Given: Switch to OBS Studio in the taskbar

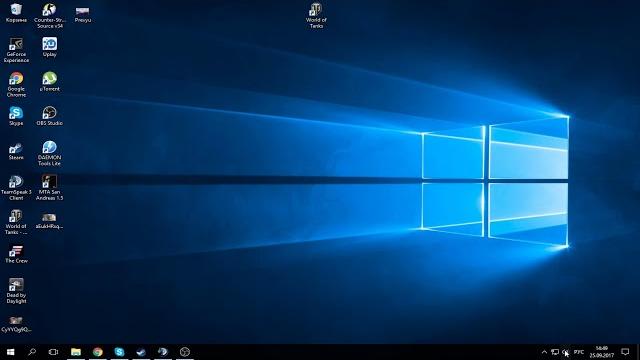Looking at the screenshot, I should click(184, 352).
